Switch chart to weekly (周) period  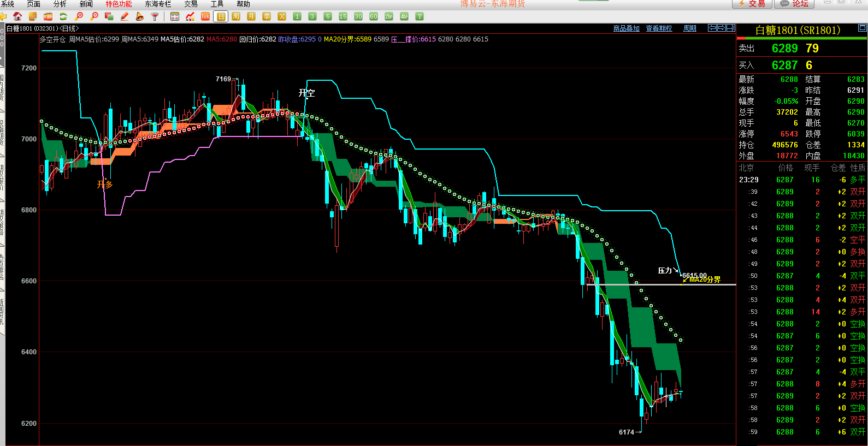click(236, 16)
